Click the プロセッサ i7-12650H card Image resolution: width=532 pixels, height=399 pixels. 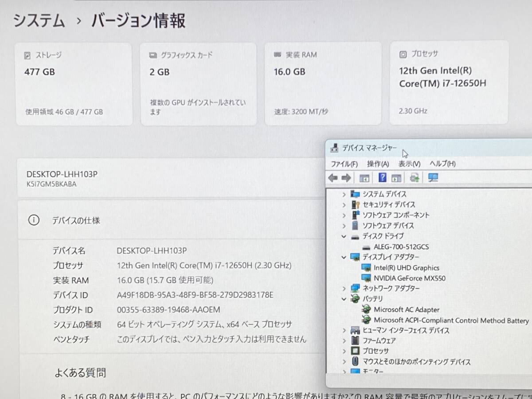point(449,82)
